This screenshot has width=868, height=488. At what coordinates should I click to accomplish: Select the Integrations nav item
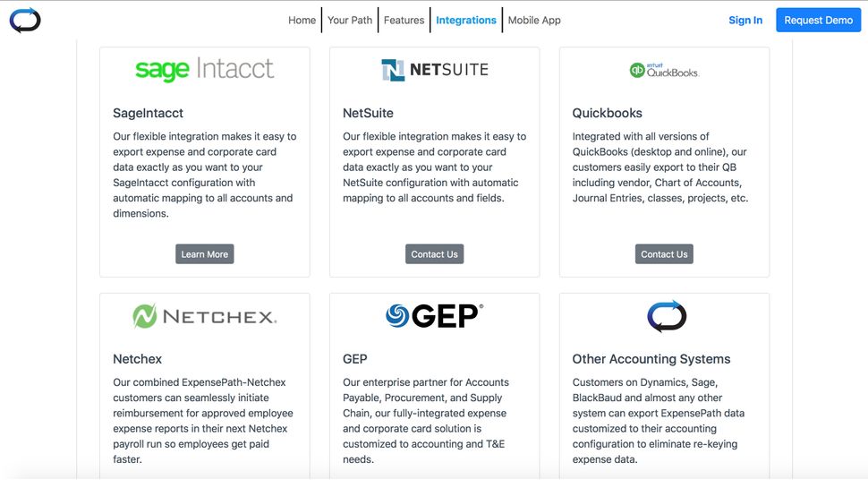(466, 20)
